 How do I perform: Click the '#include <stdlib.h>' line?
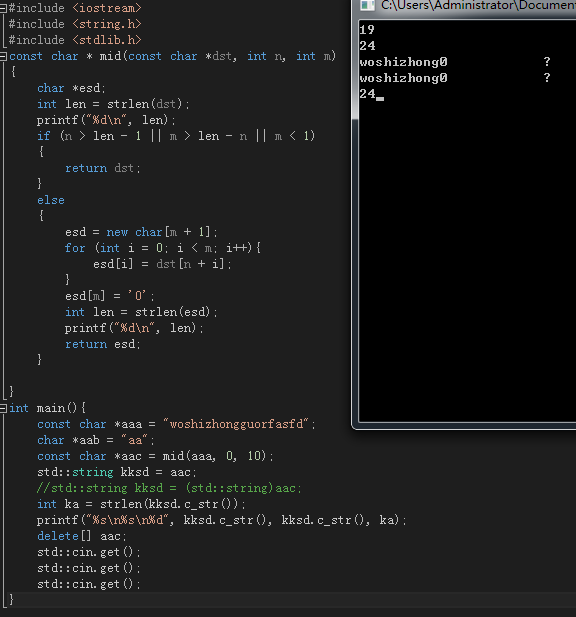(x=75, y=40)
